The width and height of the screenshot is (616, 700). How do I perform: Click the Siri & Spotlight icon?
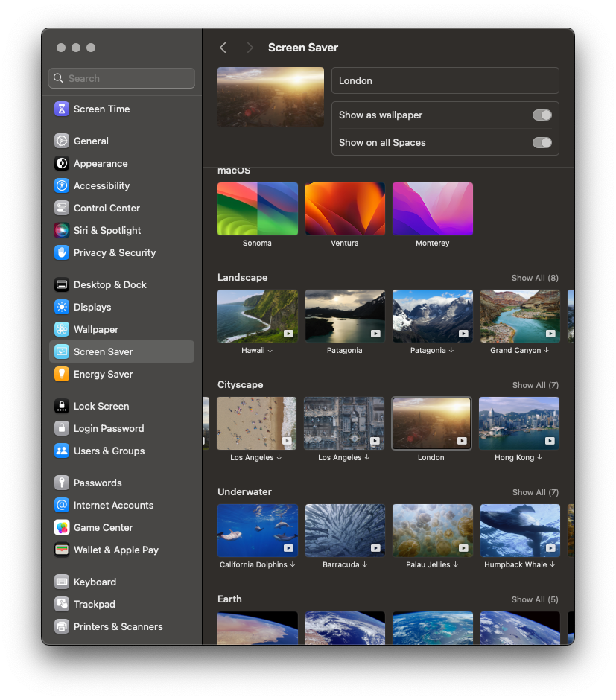pyautogui.click(x=62, y=230)
